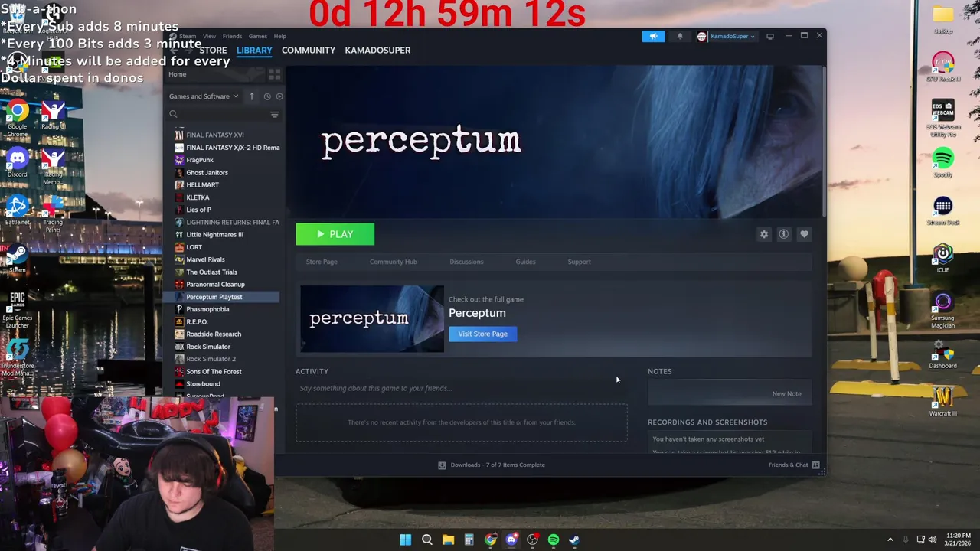Click Visit Store Page button

point(482,334)
